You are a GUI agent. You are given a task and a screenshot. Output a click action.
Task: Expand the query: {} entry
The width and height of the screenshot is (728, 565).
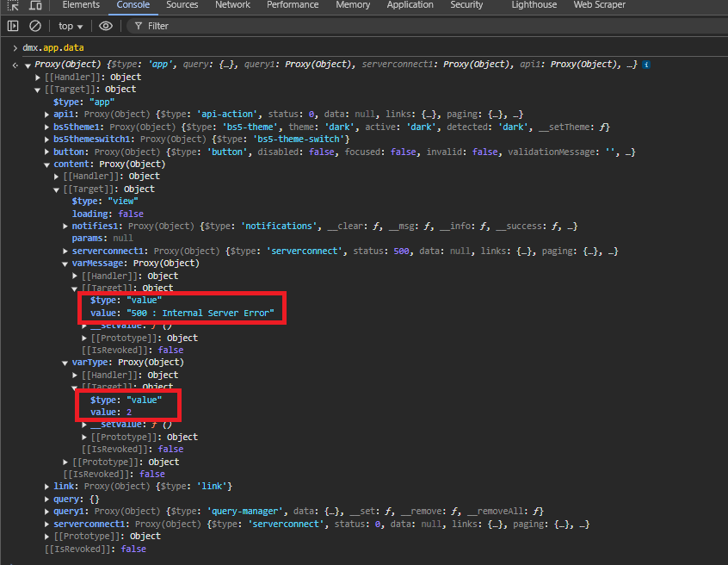tap(46, 499)
